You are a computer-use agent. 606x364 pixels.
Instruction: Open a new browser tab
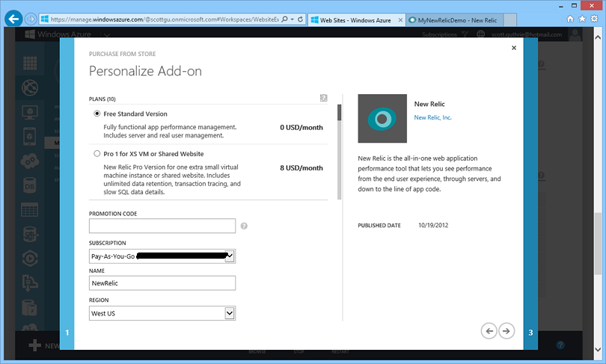coord(510,20)
